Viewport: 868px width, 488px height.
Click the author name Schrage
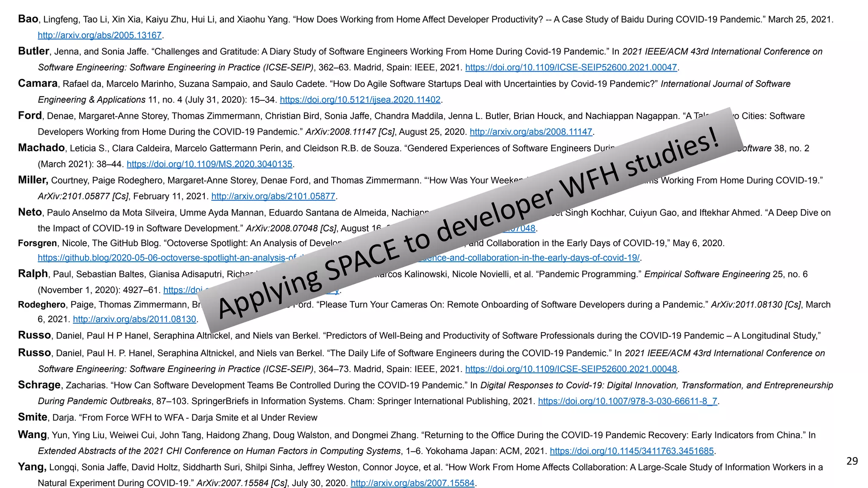[x=39, y=385]
